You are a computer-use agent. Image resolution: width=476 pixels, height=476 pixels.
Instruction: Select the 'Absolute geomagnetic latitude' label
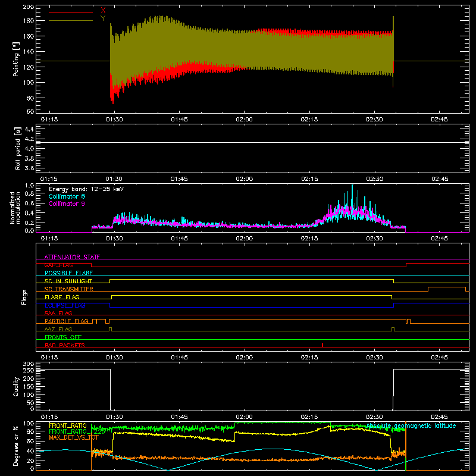(411, 425)
